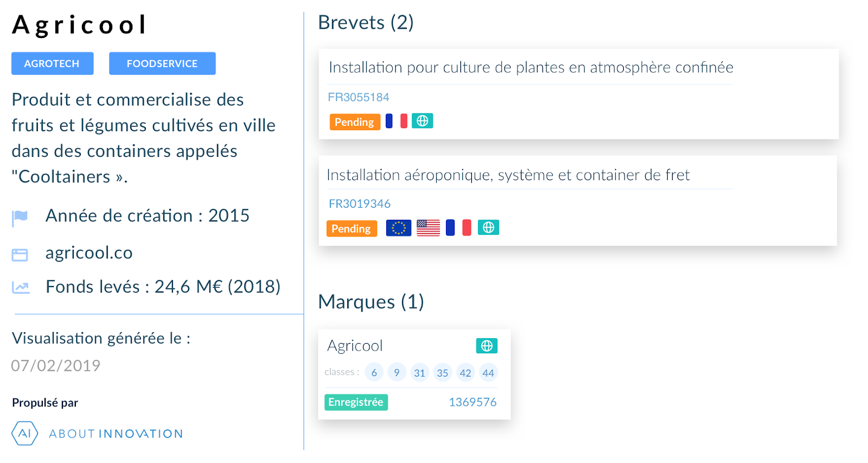Visit the agricool.co website link
Viewport: 868px width, 463px height.
tap(89, 253)
